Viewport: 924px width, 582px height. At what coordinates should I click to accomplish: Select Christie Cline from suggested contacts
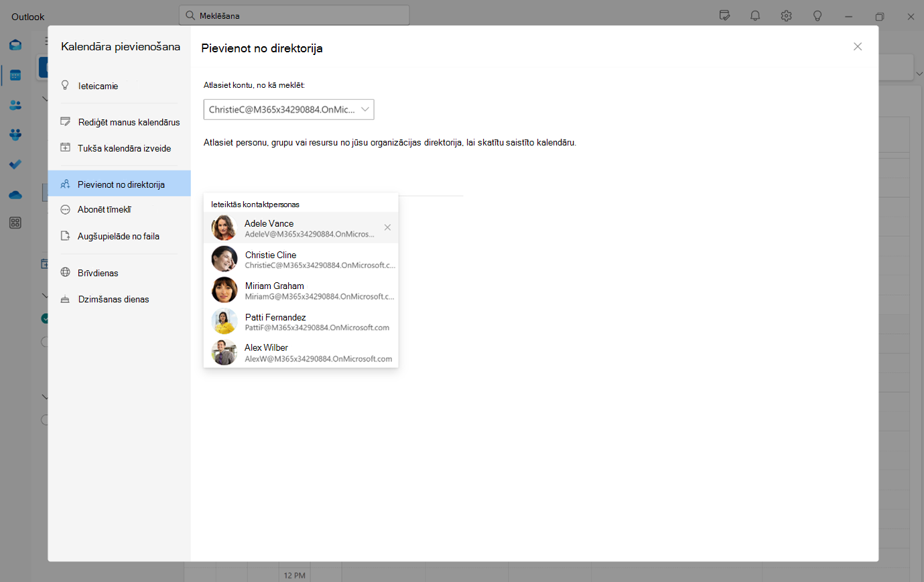tap(301, 259)
